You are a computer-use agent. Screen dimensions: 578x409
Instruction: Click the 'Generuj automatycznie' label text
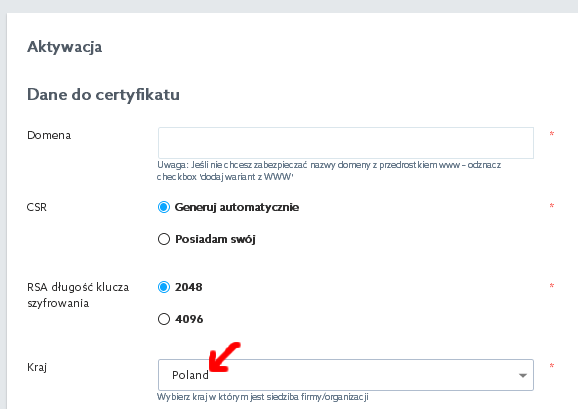coord(237,207)
